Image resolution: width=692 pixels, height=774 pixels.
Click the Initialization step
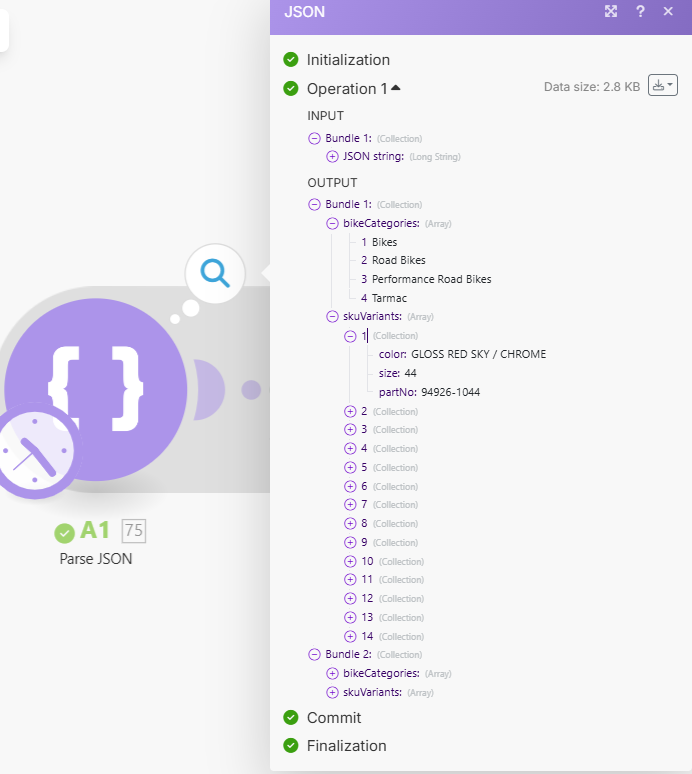pyautogui.click(x=348, y=60)
